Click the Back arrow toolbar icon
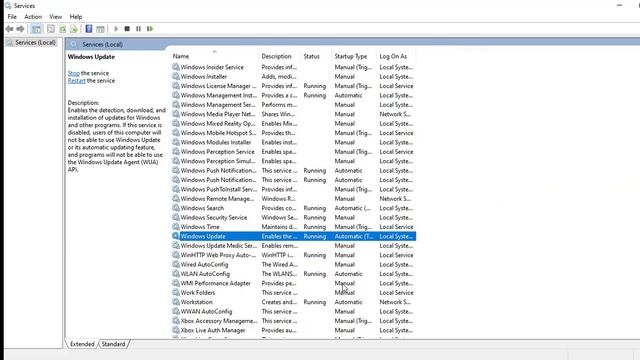Viewport: 640px width, 360px height. [9, 29]
